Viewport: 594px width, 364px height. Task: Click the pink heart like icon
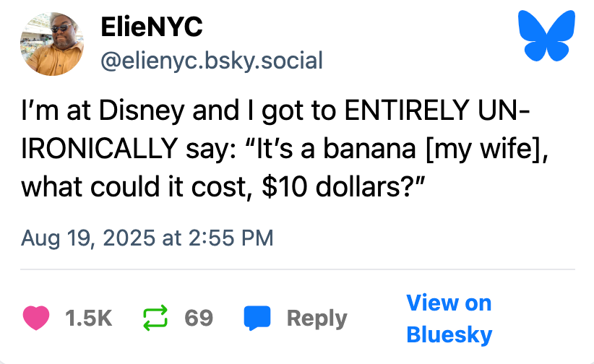35,318
